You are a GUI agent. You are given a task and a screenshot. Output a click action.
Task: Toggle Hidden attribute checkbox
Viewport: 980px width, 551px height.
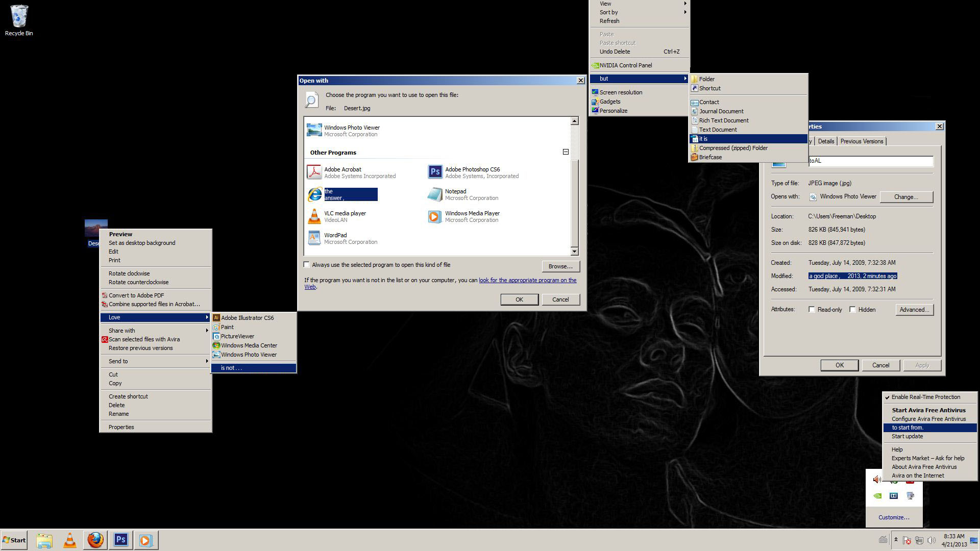click(x=853, y=310)
